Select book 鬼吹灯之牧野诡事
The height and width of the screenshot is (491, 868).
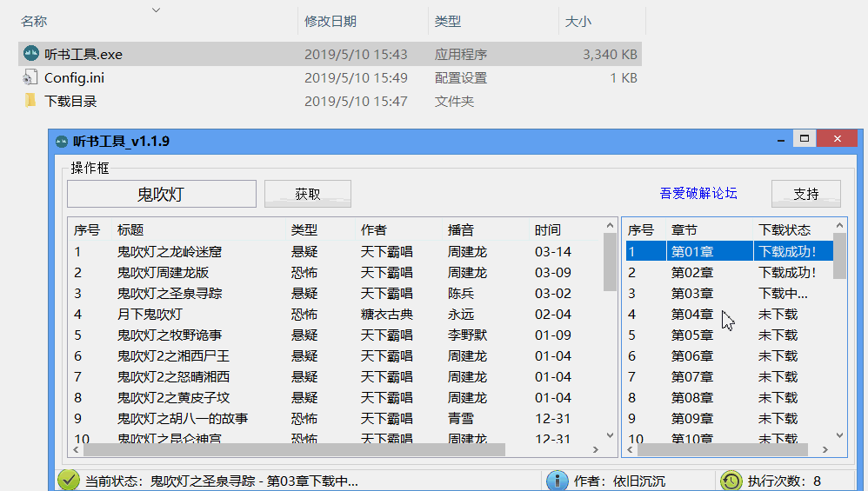pyautogui.click(x=170, y=335)
